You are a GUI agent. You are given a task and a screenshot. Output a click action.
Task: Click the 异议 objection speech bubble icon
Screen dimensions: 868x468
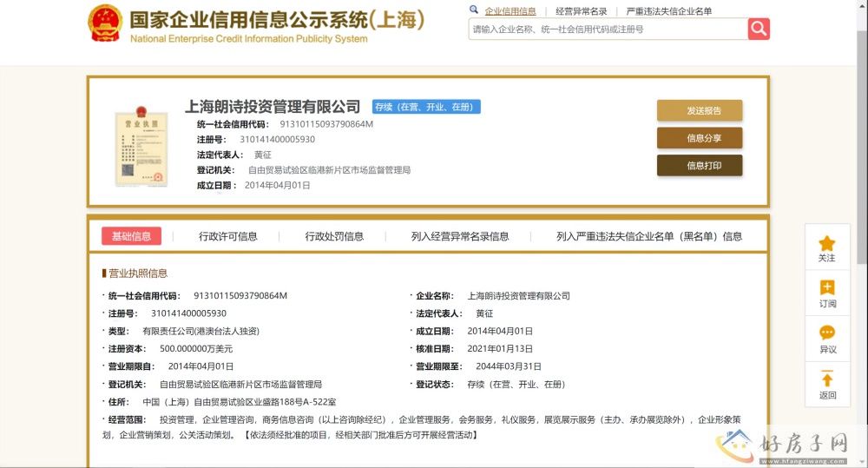pos(827,333)
